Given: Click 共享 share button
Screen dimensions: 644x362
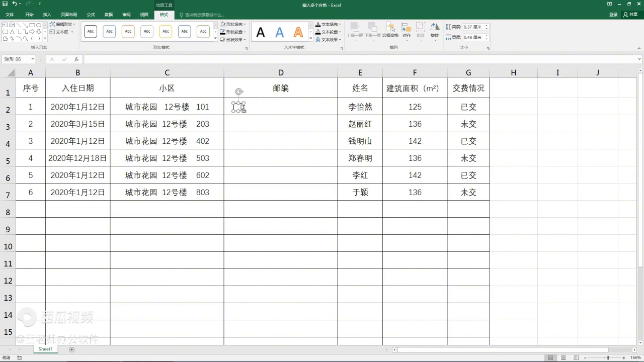Looking at the screenshot, I should tap(631, 15).
